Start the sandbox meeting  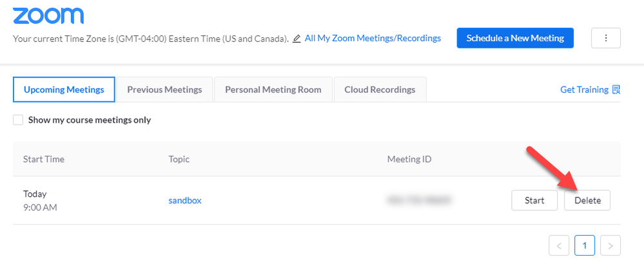534,200
